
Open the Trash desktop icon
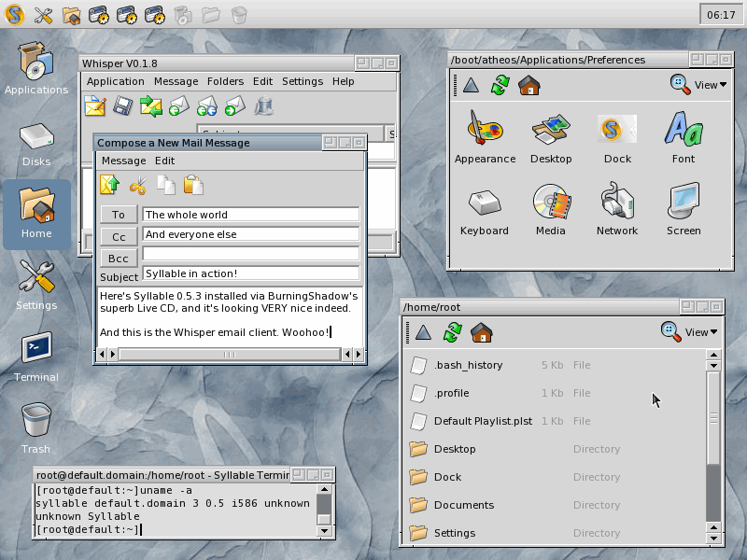[36, 428]
